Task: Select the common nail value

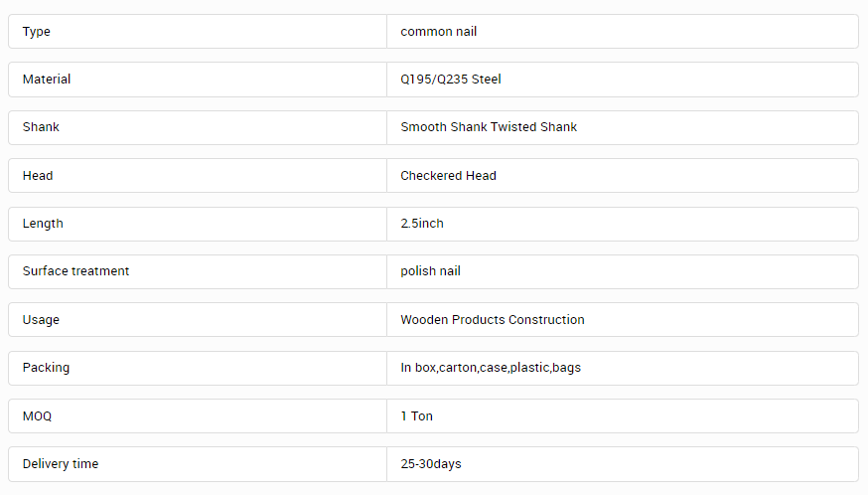Action: pos(438,32)
